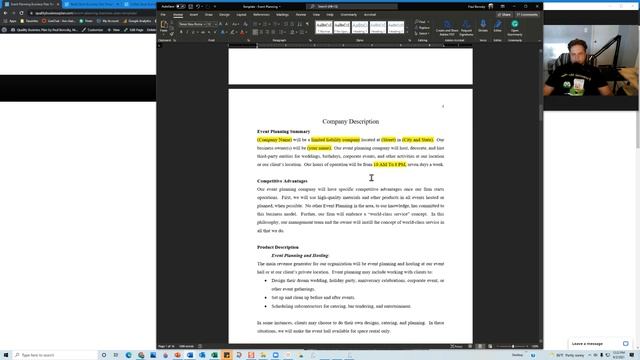The height and width of the screenshot is (360, 640).
Task: Open PowerPoint from the Windows taskbar
Action: tap(178, 355)
